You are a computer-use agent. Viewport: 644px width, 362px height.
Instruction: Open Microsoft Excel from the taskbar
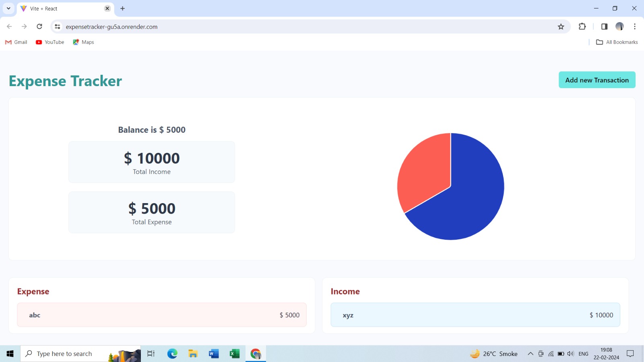[x=235, y=354]
